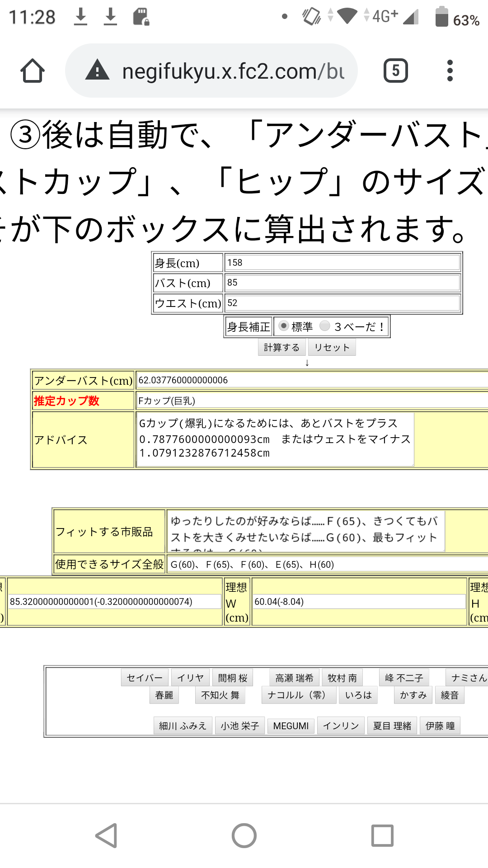Viewport: 488px width, 868px height.
Task: Tap the URL address bar text
Action: pyautogui.click(x=233, y=71)
